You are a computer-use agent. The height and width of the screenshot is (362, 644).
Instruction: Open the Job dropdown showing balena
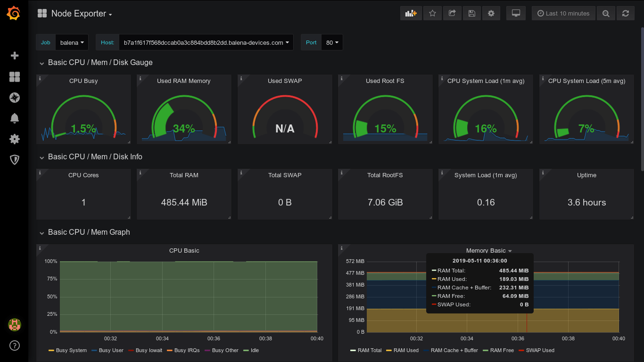pos(72,42)
